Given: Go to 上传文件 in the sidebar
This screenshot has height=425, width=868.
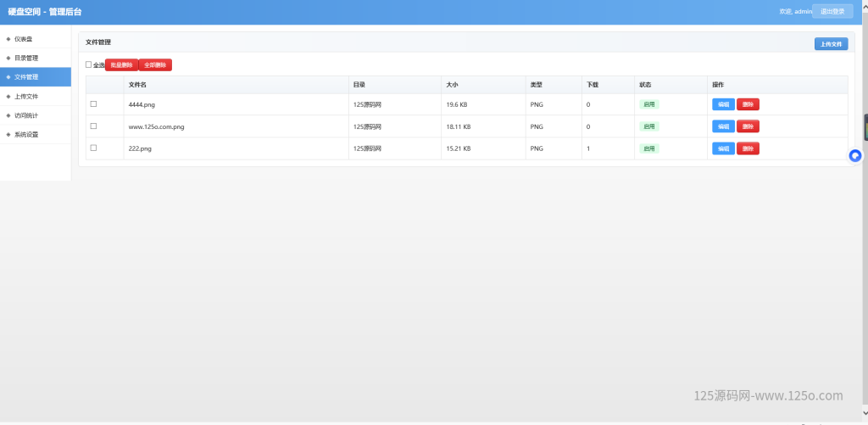Looking at the screenshot, I should pyautogui.click(x=26, y=96).
